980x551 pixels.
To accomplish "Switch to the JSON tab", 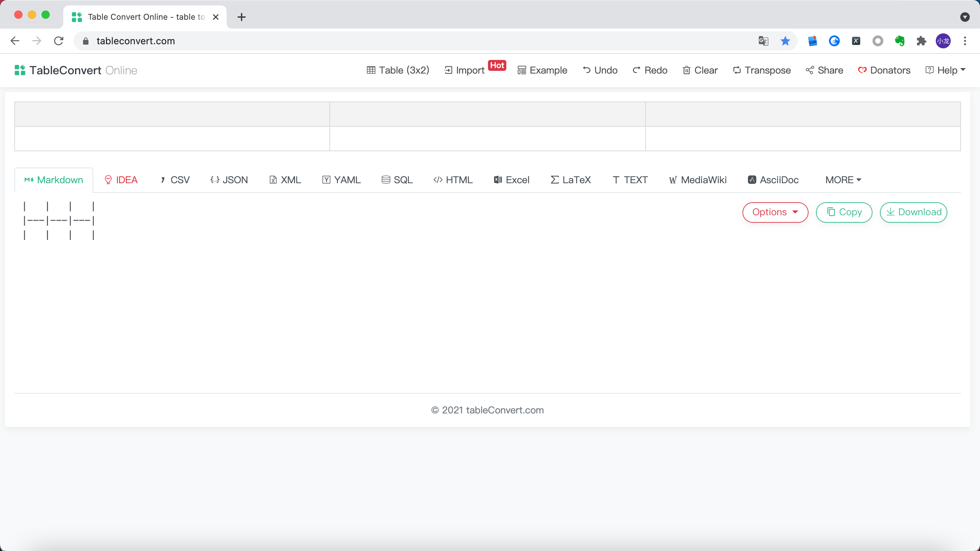I will pos(229,180).
